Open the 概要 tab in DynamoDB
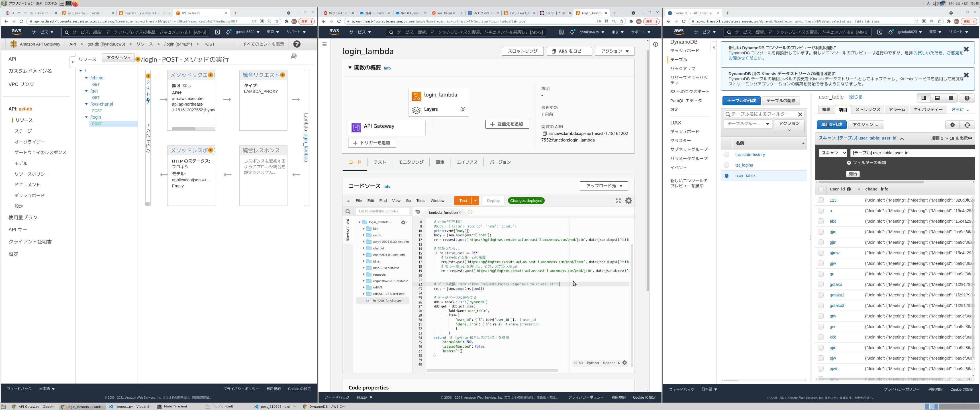This screenshot has width=980, height=410. (826, 110)
